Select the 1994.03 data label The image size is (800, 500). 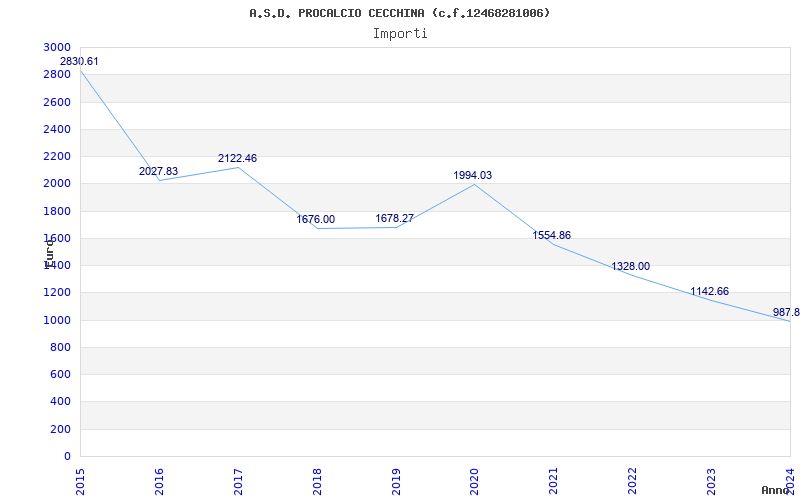click(472, 176)
